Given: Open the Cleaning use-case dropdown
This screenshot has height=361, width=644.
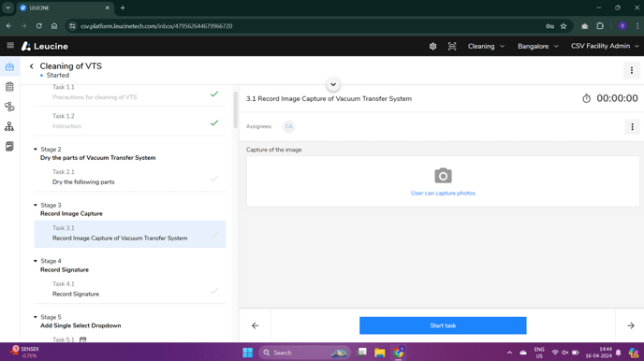Looking at the screenshot, I should tap(486, 46).
